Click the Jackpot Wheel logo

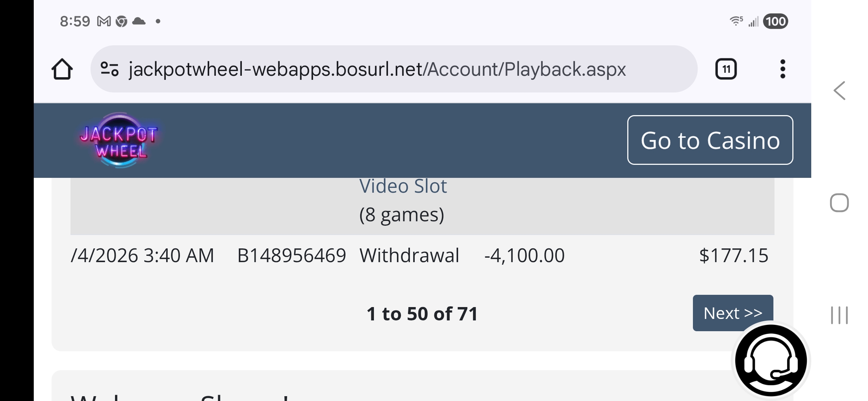pos(119,140)
